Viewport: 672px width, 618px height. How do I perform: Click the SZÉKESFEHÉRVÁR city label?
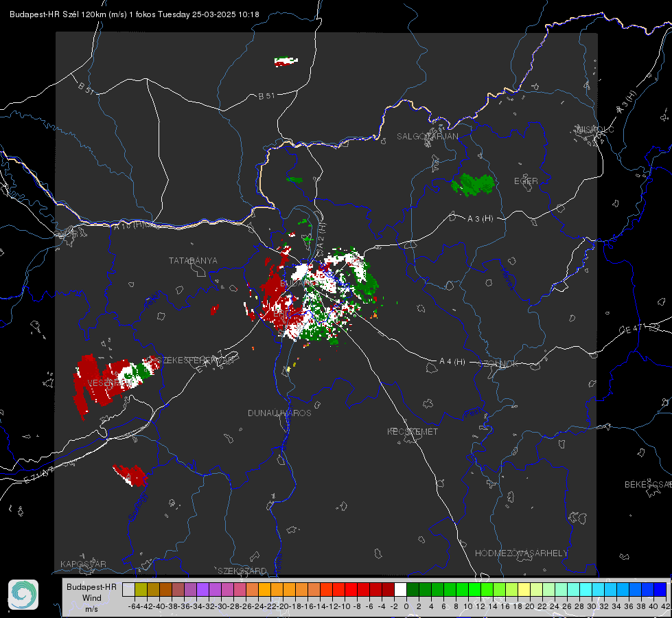pos(196,360)
